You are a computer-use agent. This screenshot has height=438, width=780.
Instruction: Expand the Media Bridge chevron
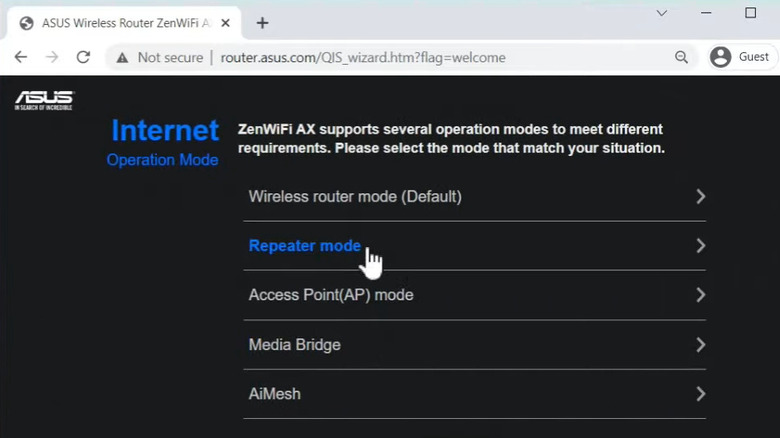[700, 345]
